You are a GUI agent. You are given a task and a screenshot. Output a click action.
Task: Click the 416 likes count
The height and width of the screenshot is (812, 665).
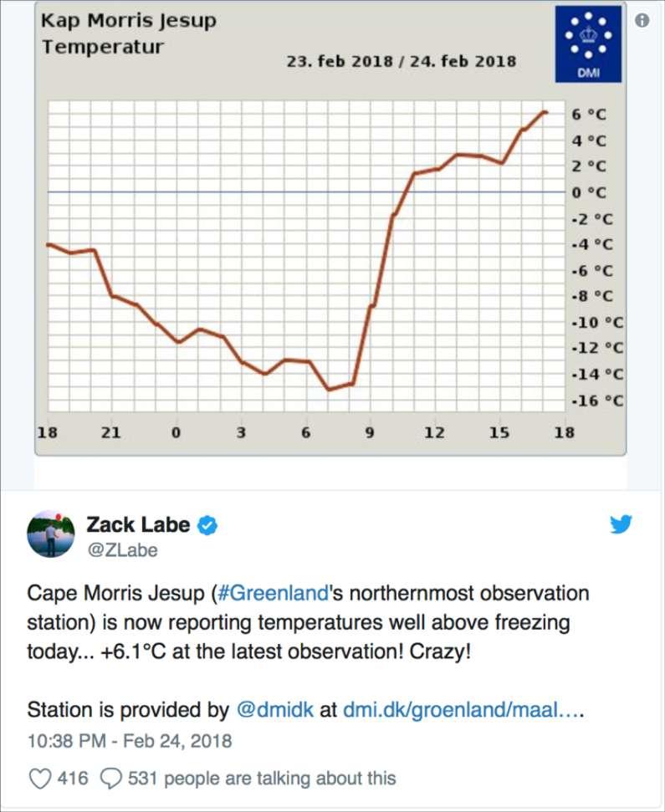tap(73, 779)
